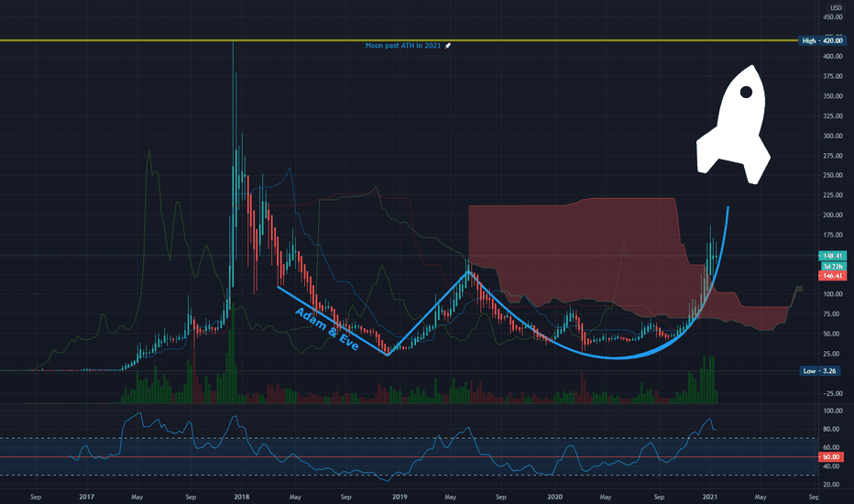Click the 175.00 price axis value
Image resolution: width=854 pixels, height=504 pixels.
coord(833,236)
